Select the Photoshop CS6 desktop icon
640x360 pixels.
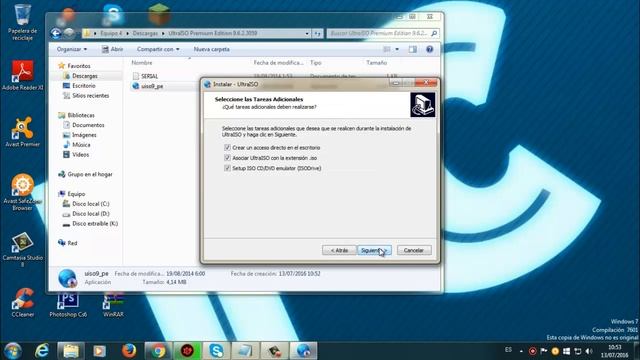pyautogui.click(x=68, y=304)
